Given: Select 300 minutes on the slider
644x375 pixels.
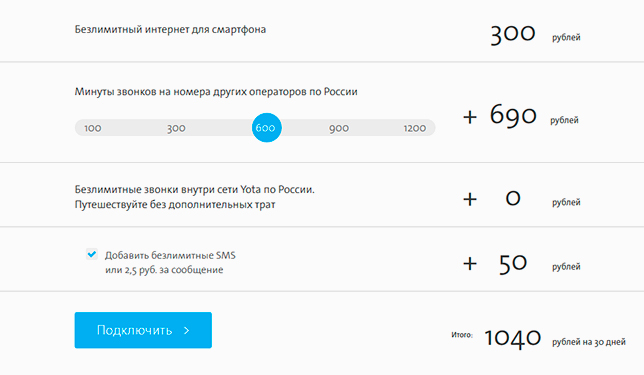Looking at the screenshot, I should click(x=176, y=128).
